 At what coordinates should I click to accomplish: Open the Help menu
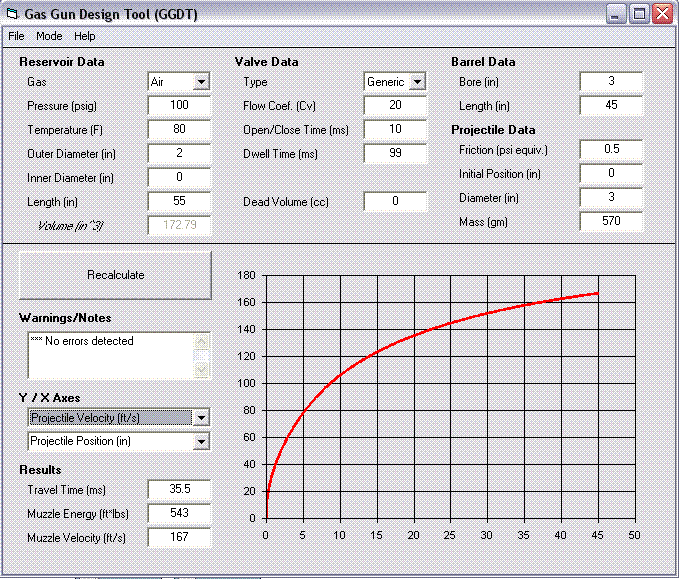[x=85, y=36]
